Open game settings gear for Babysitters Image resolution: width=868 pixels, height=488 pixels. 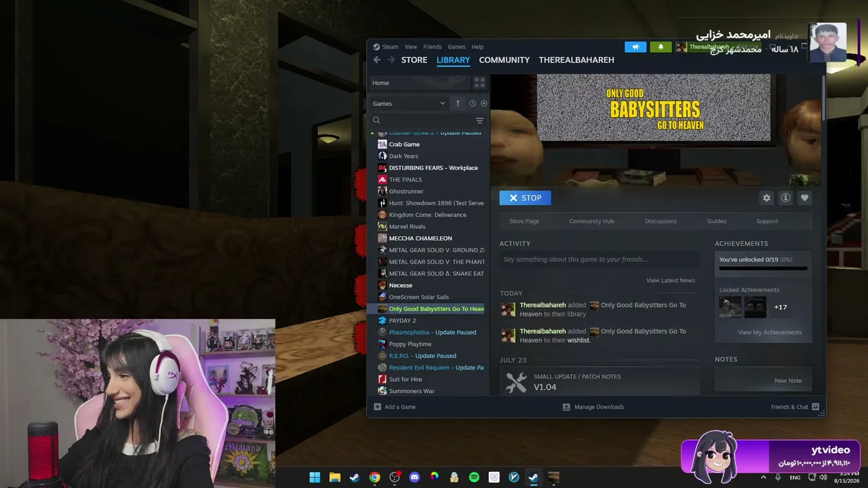tap(766, 198)
